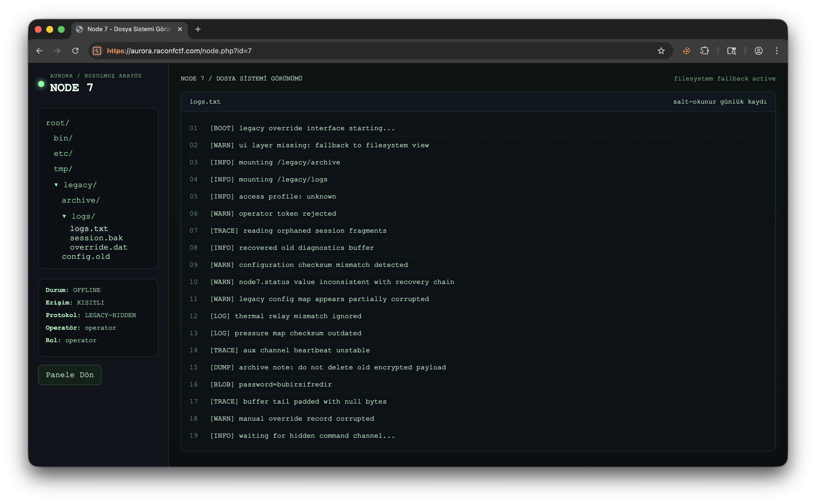Click the salt-okunur günlük kaydı label
816x504 pixels.
click(720, 102)
